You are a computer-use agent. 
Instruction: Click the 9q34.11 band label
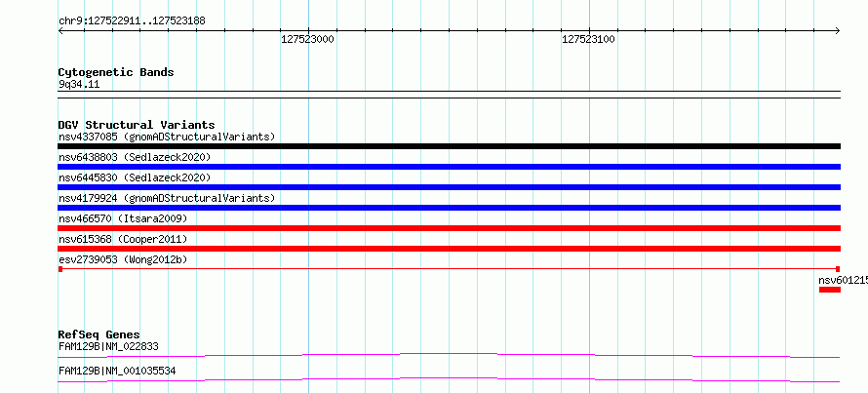[79, 85]
